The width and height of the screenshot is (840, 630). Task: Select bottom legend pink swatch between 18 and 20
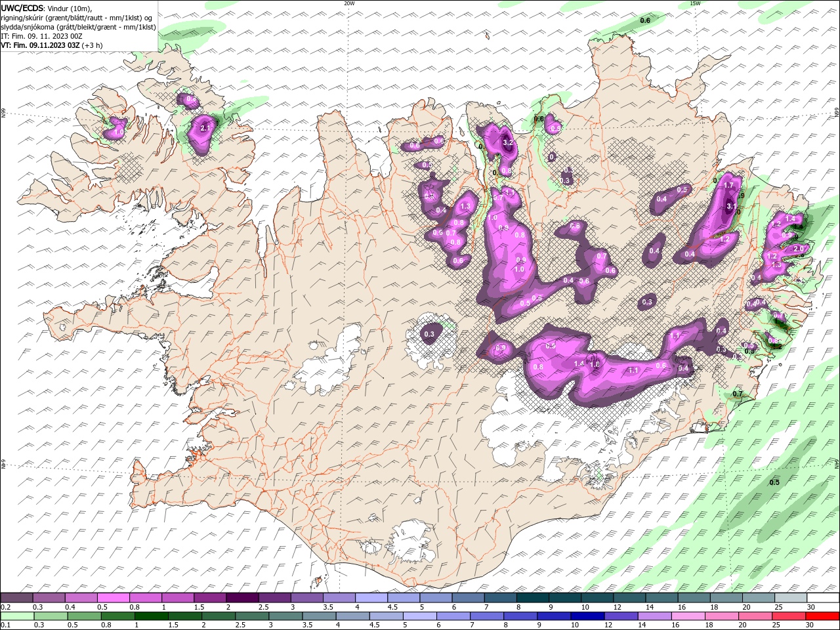click(x=722, y=616)
